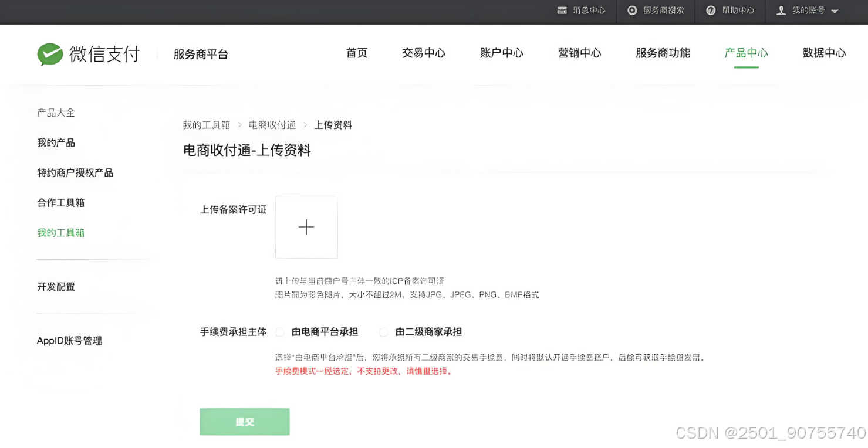The width and height of the screenshot is (868, 448).
Task: Click the service provider search icon
Action: [632, 11]
